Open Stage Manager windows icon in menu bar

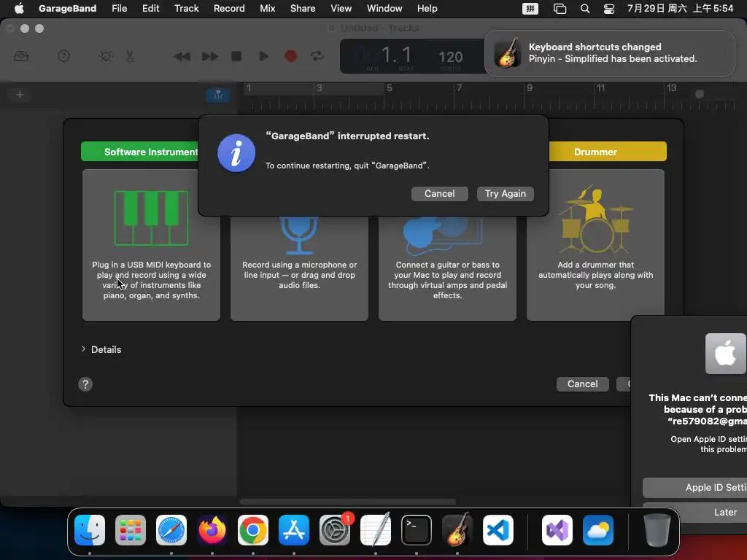tap(560, 9)
